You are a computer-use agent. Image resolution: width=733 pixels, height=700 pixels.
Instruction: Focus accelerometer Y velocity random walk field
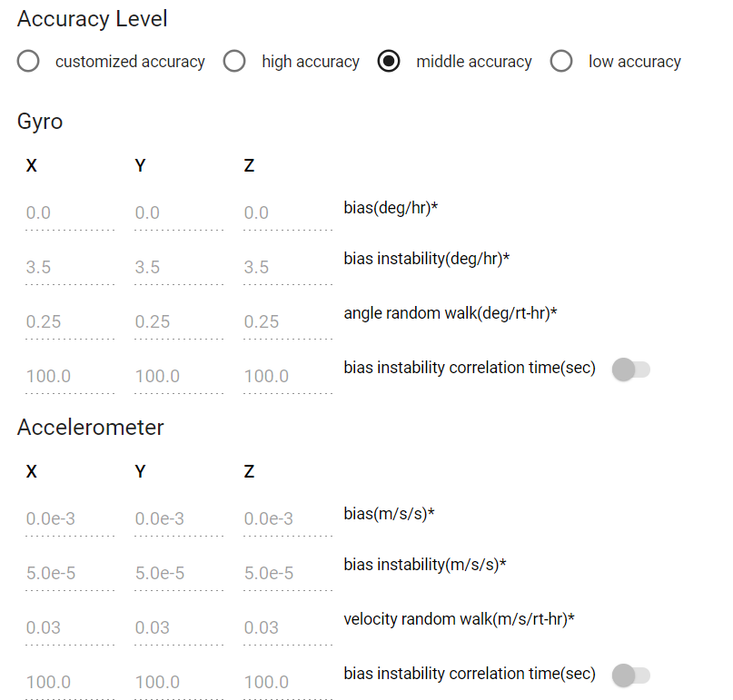pyautogui.click(x=178, y=628)
